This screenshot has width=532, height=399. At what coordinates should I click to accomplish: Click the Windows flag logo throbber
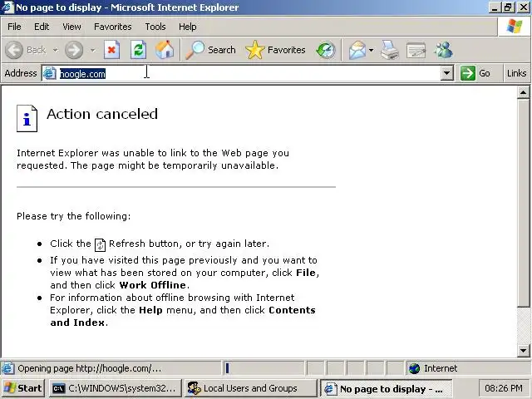tap(514, 26)
